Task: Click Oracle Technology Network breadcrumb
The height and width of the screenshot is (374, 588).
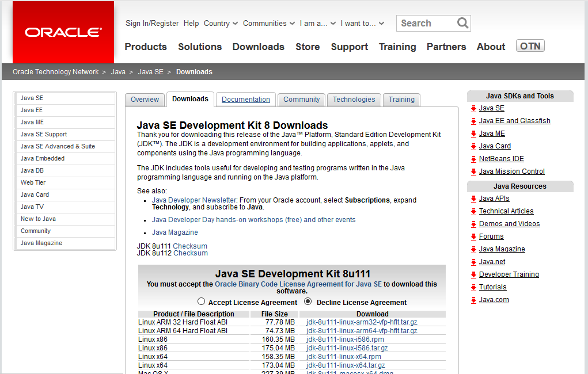Action: (x=55, y=72)
